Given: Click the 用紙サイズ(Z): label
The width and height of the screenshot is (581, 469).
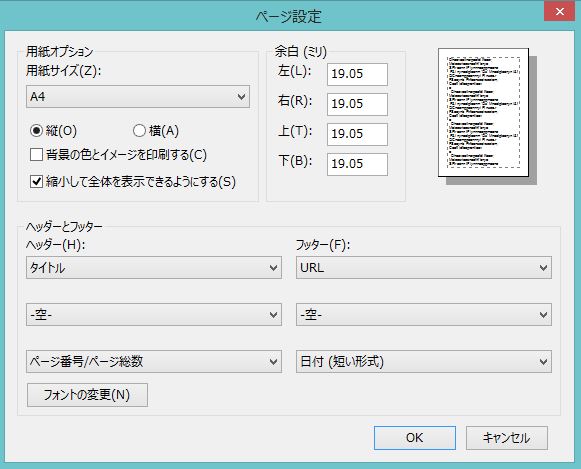Looking at the screenshot, I should pos(63,70).
